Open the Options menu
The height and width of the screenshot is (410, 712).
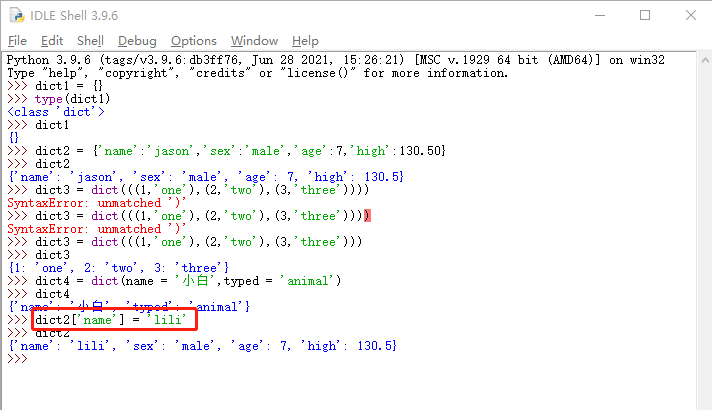click(193, 41)
